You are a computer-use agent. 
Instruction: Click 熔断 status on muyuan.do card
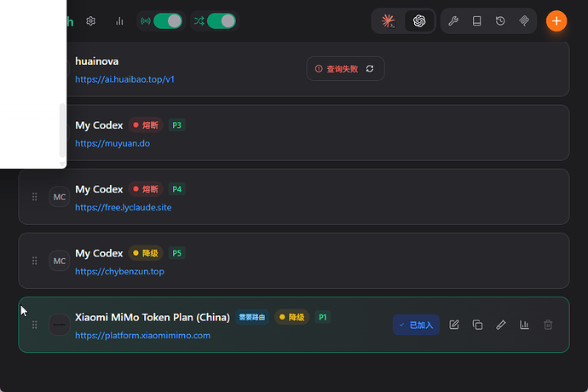point(146,125)
